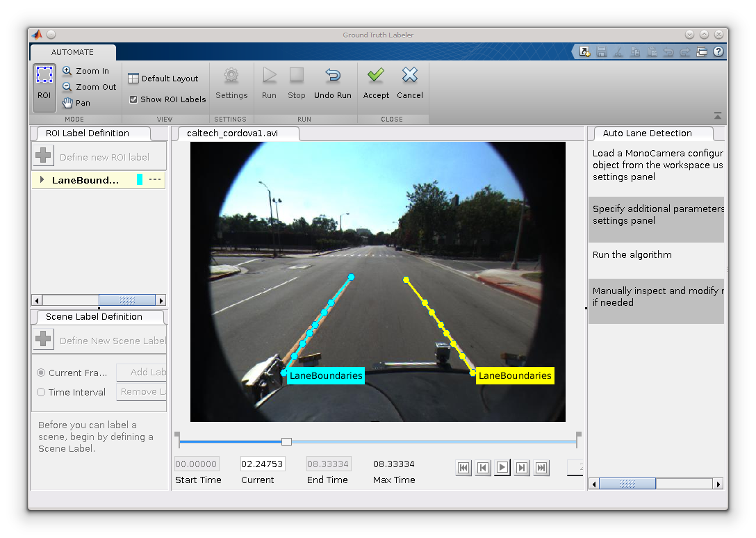Select the Time Interval radio button

41,392
